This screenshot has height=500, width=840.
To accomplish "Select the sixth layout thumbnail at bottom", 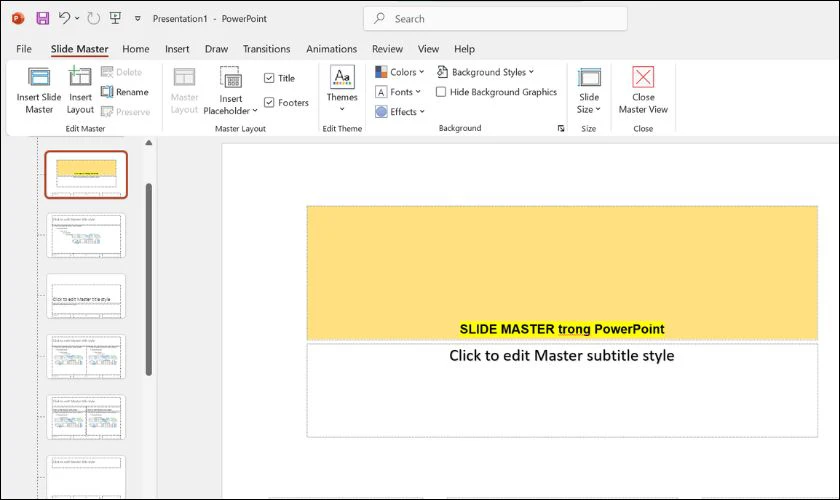I will [x=86, y=477].
